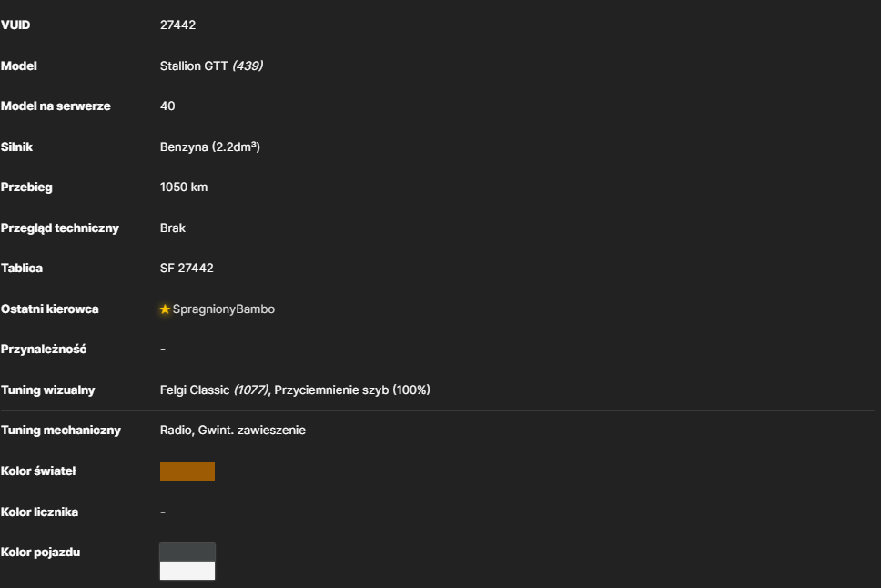The width and height of the screenshot is (881, 588).
Task: Select the VUID value 27442
Action: [177, 25]
